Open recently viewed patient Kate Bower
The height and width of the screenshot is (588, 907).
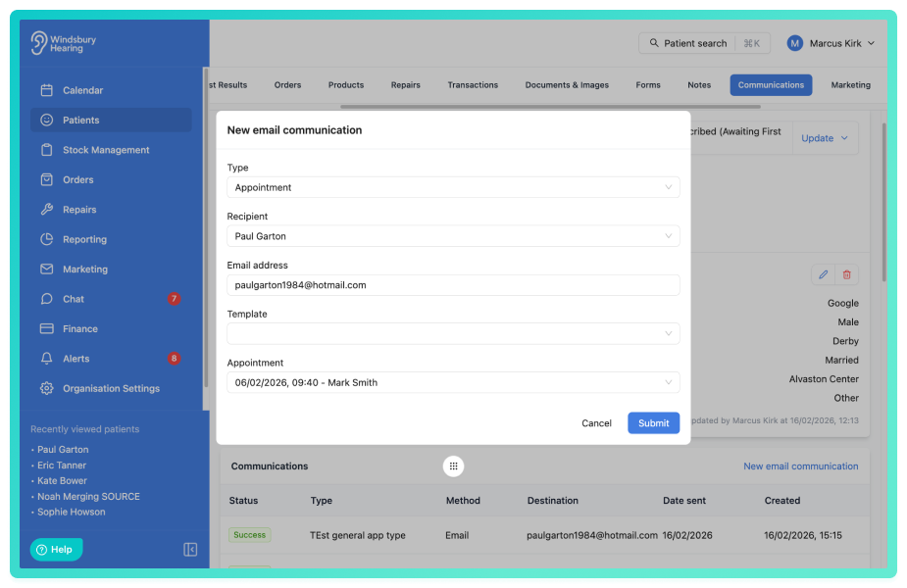pos(62,480)
